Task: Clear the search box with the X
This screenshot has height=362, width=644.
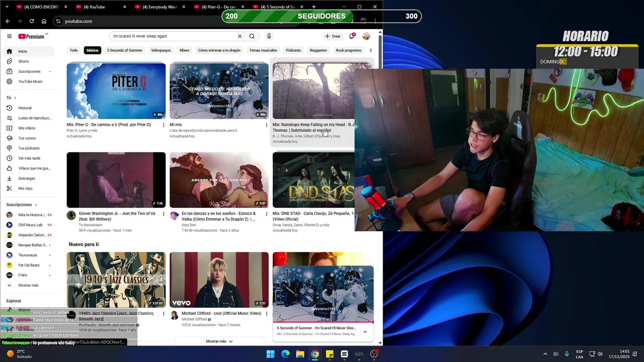Action: pos(239,36)
